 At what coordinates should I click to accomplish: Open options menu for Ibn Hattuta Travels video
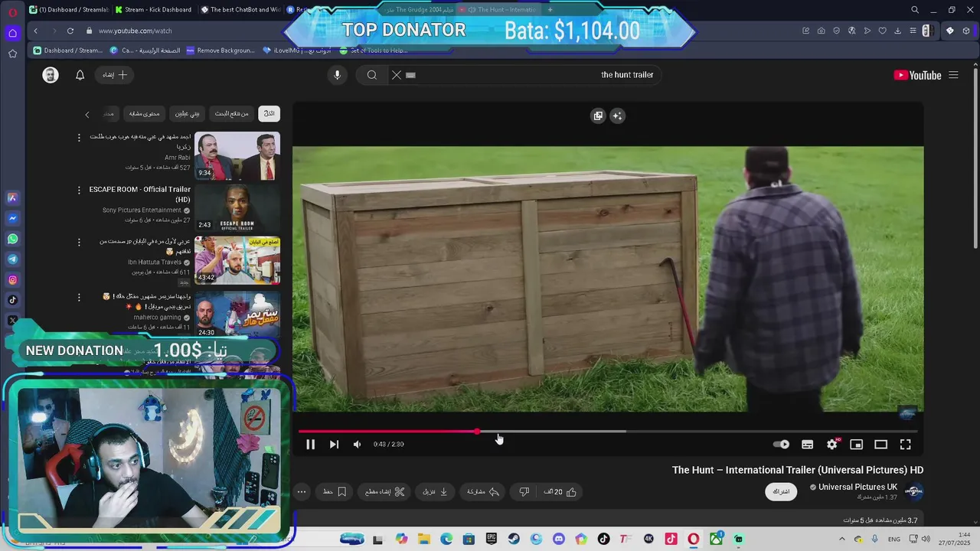(x=79, y=242)
